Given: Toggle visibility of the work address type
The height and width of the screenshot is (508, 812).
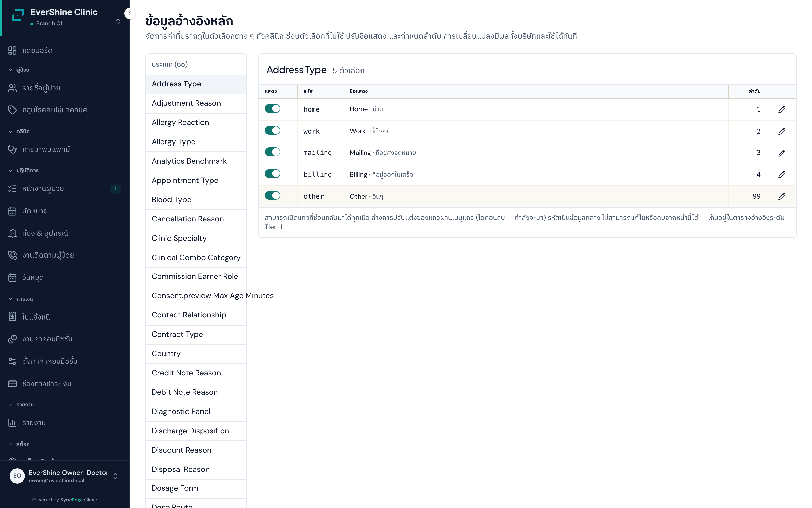Looking at the screenshot, I should [x=272, y=130].
